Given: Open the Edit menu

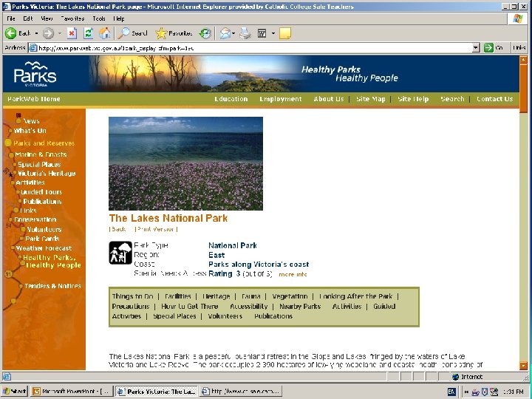Looking at the screenshot, I should pyautogui.click(x=28, y=18).
